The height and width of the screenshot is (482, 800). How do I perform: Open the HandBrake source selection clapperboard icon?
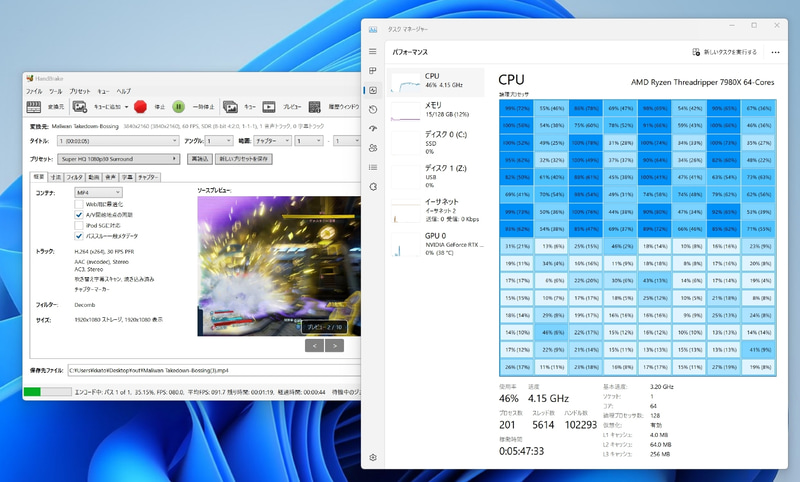pos(34,107)
